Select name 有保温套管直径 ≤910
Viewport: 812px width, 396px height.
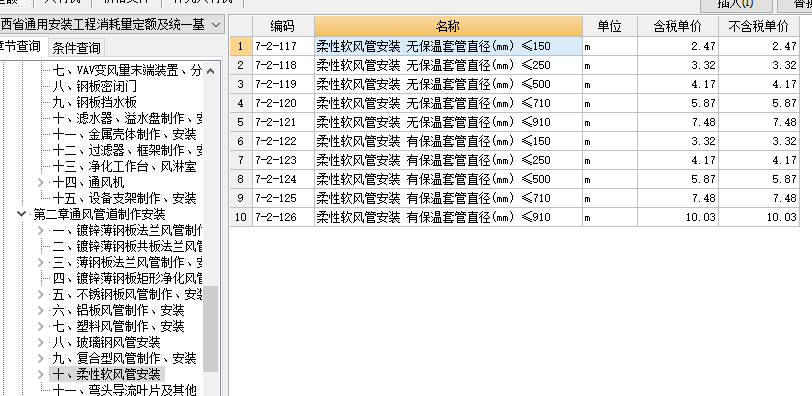coord(448,217)
